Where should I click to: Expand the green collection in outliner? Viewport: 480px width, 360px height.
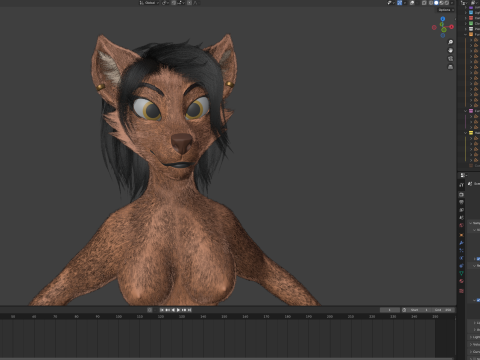coord(466,23)
